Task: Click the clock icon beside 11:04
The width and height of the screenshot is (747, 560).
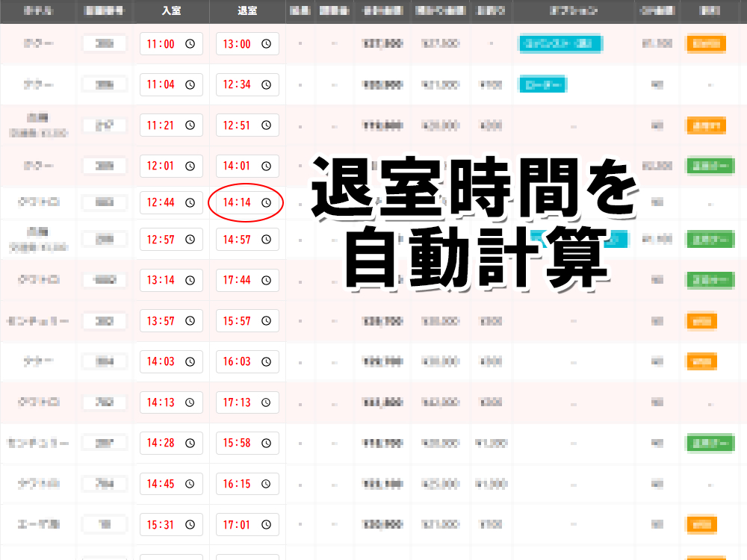Action: [x=190, y=84]
